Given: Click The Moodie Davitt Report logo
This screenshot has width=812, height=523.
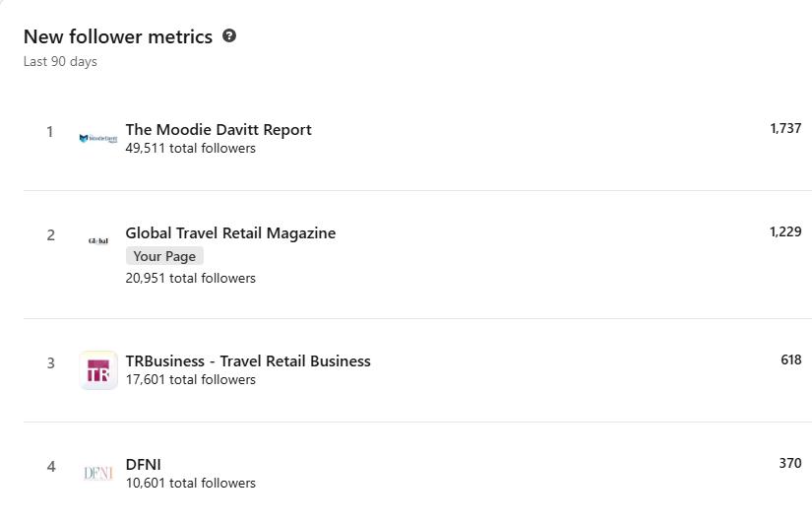Looking at the screenshot, I should (x=97, y=139).
